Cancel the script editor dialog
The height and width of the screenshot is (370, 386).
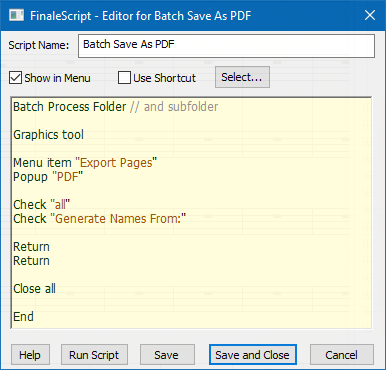pyautogui.click(x=342, y=355)
